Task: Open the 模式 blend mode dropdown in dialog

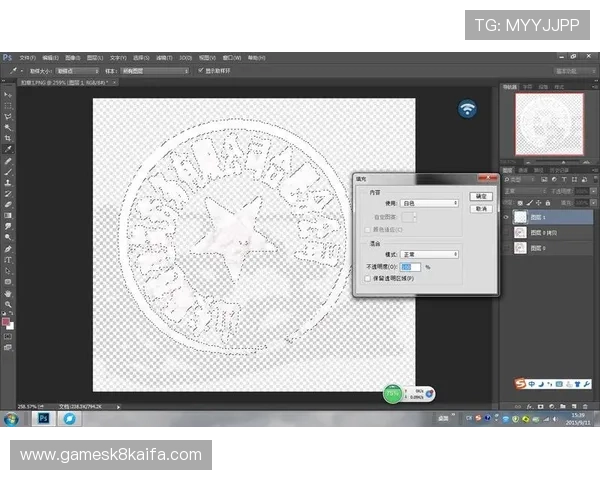Action: [x=428, y=254]
